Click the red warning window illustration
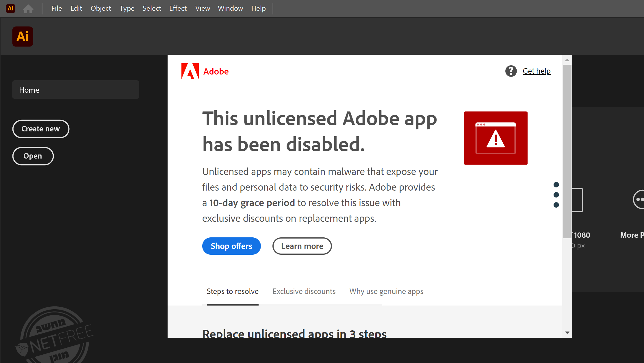Viewport: 644px width, 363px height. [495, 138]
